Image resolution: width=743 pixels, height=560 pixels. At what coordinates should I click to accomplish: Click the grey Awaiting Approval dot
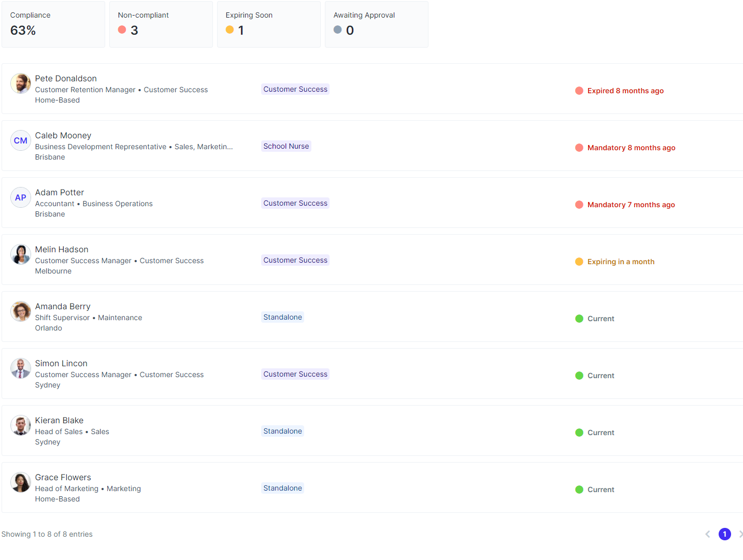pyautogui.click(x=338, y=30)
